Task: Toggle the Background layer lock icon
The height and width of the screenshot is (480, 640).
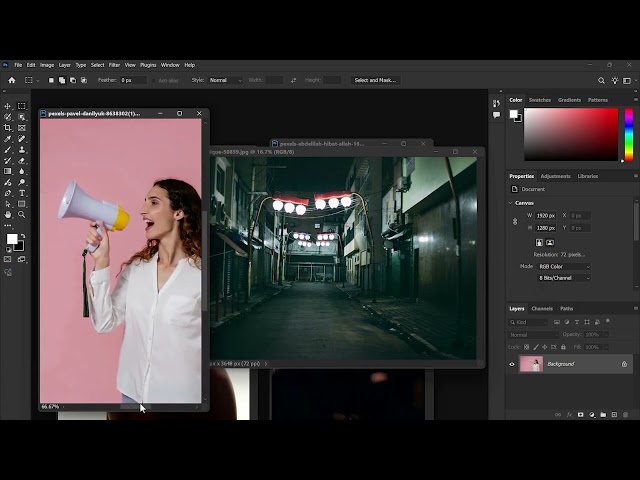Action: coord(625,364)
